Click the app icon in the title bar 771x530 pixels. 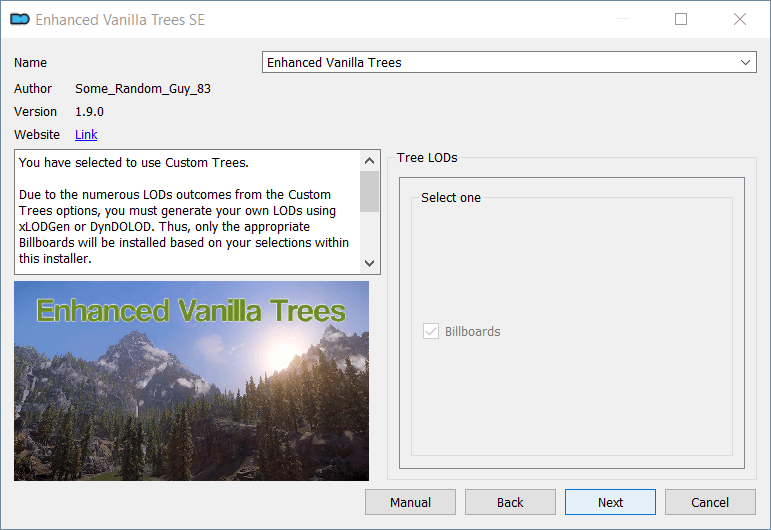20,19
